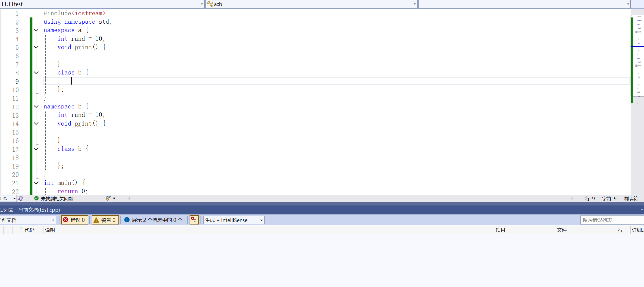Viewport: 644px width, 287px height.
Task: Expand code cleanup options arrow
Action: tap(114, 198)
